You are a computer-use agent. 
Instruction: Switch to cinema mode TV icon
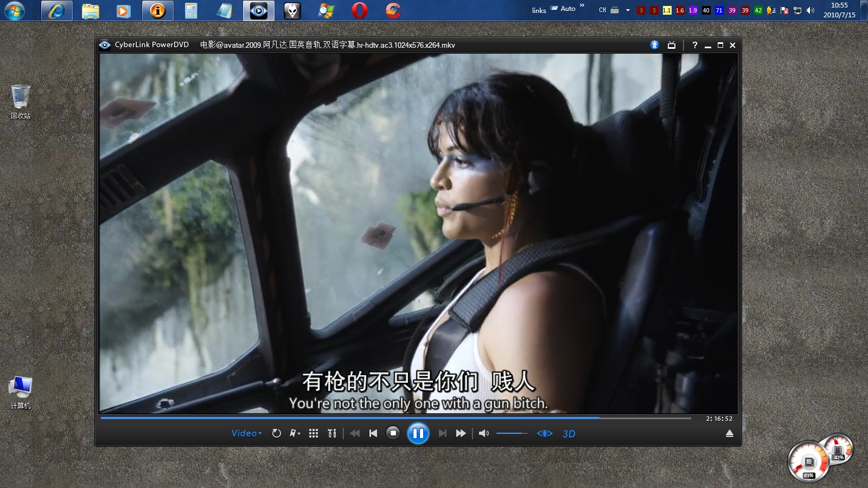coord(672,45)
